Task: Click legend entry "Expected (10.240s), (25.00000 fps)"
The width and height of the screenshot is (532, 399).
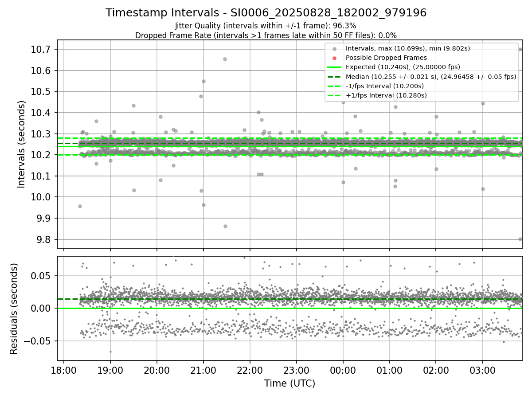Action: [403, 67]
